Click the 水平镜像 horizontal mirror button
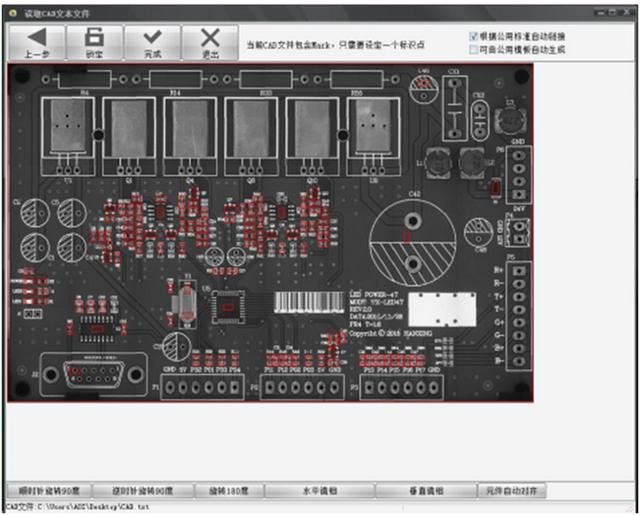 (320, 491)
